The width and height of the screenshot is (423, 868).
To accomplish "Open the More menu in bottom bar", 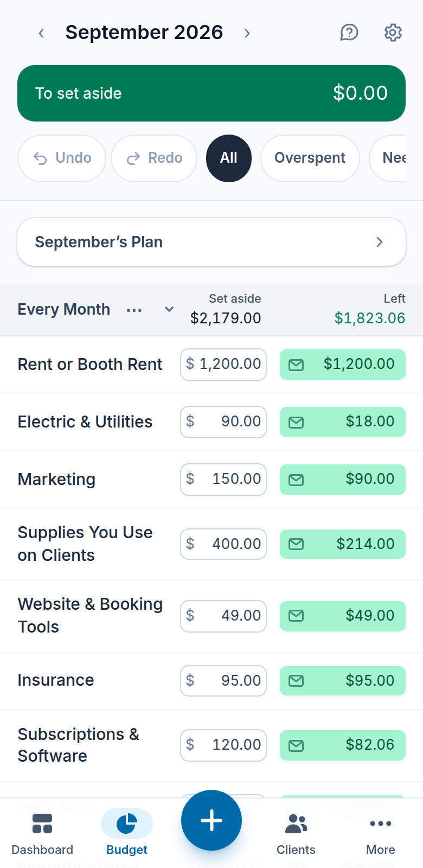I will [381, 834].
